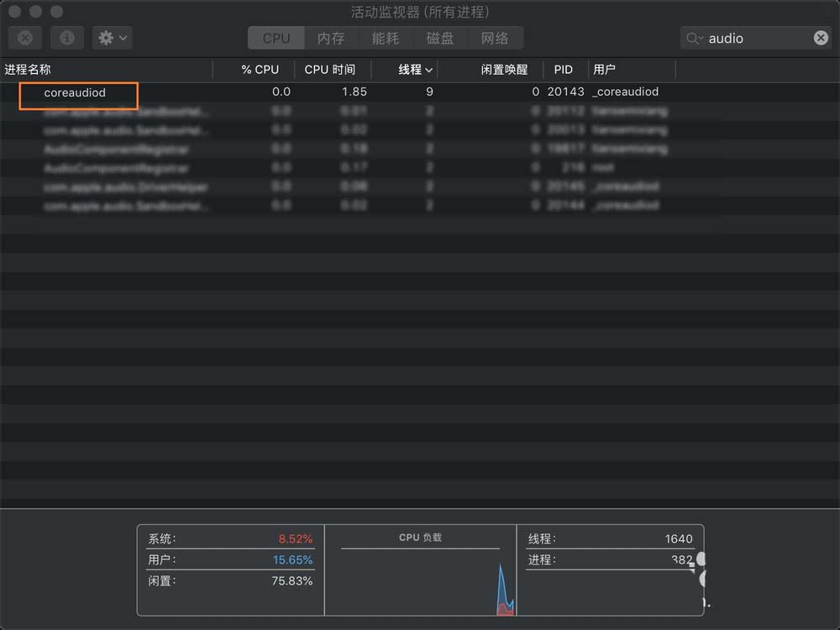Open the gear menu dropdown arrow
This screenshot has height=630, width=840.
pyautogui.click(x=123, y=38)
